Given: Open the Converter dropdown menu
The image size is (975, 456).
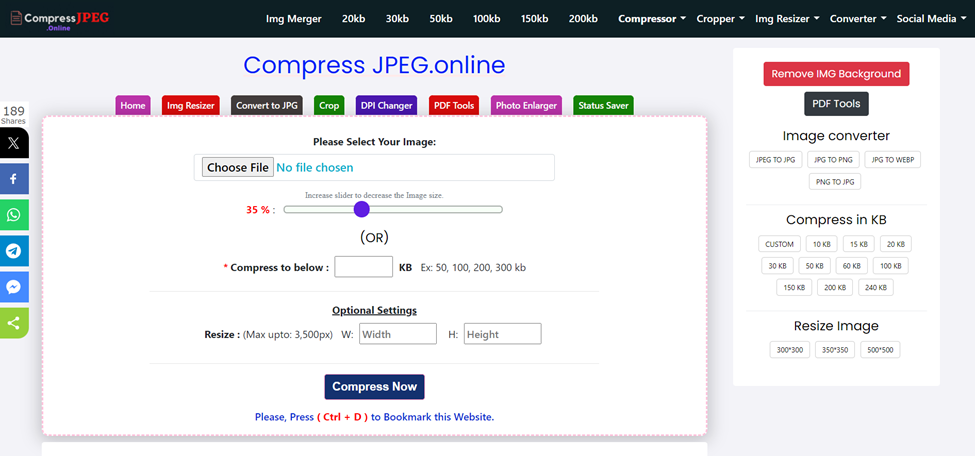Looking at the screenshot, I should [x=857, y=19].
